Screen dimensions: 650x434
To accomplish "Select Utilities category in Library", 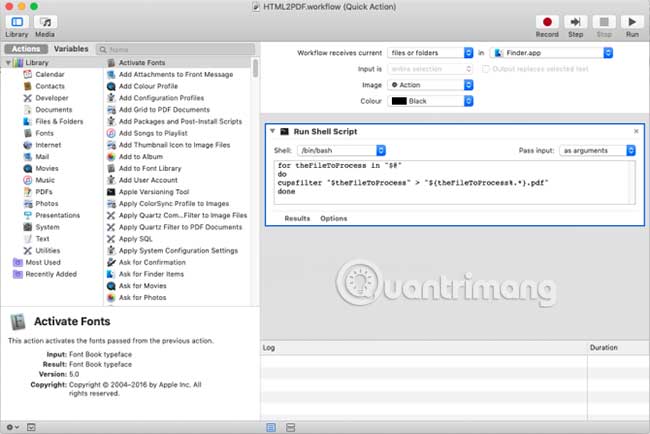I will coord(47,250).
